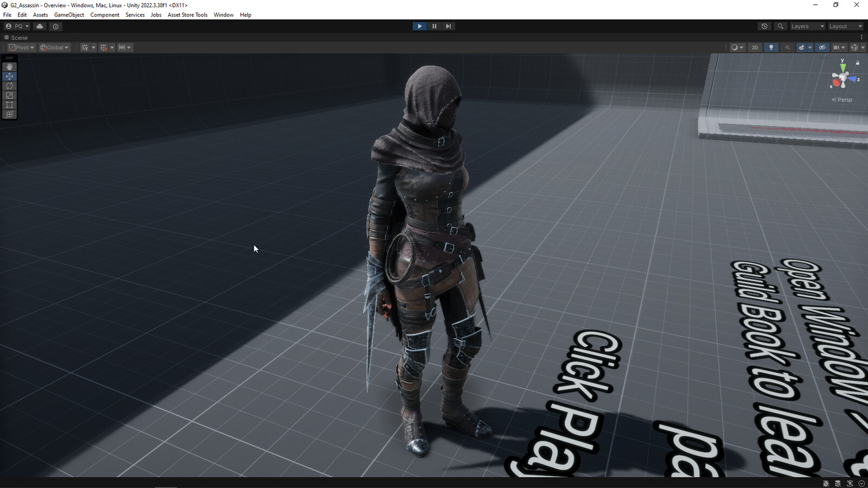Toggle grid visibility icon
The width and height of the screenshot is (868, 488).
pyautogui.click(x=85, y=48)
